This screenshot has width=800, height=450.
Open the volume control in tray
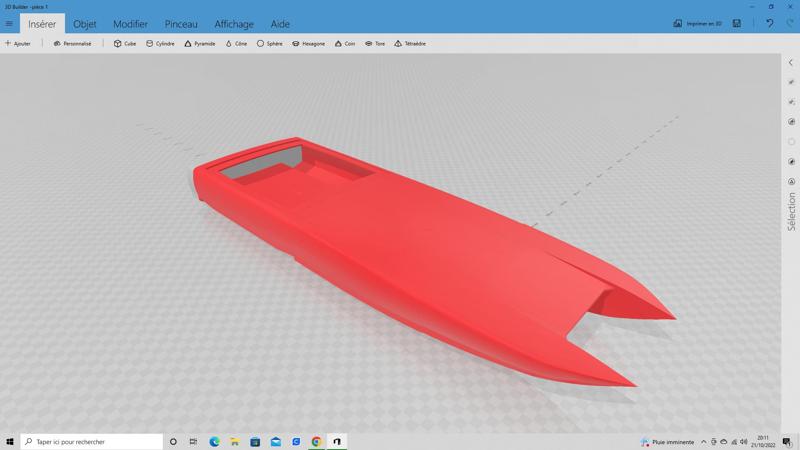click(744, 442)
